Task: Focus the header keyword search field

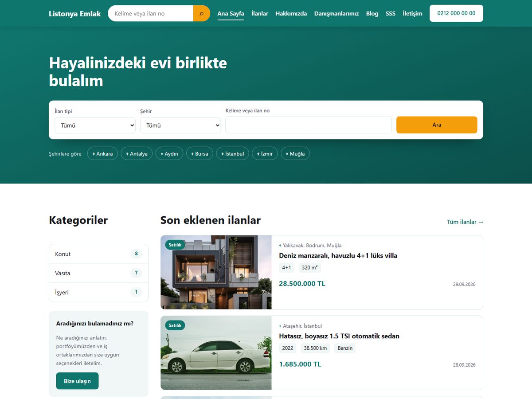Action: pos(151,13)
